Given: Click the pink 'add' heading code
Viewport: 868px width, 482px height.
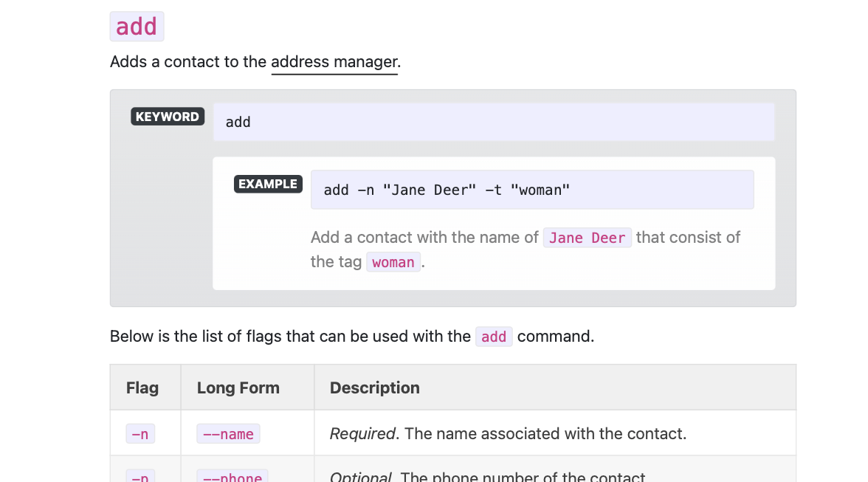Looking at the screenshot, I should point(137,27).
